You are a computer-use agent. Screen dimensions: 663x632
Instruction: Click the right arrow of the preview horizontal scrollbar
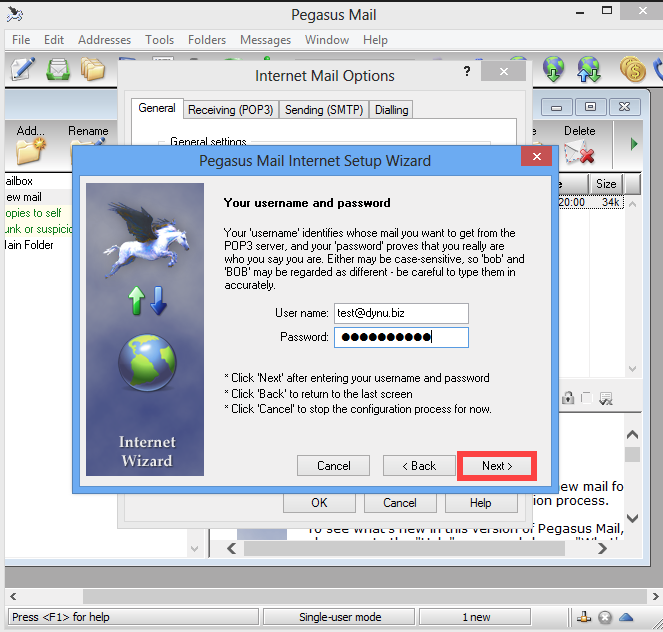tap(602, 549)
